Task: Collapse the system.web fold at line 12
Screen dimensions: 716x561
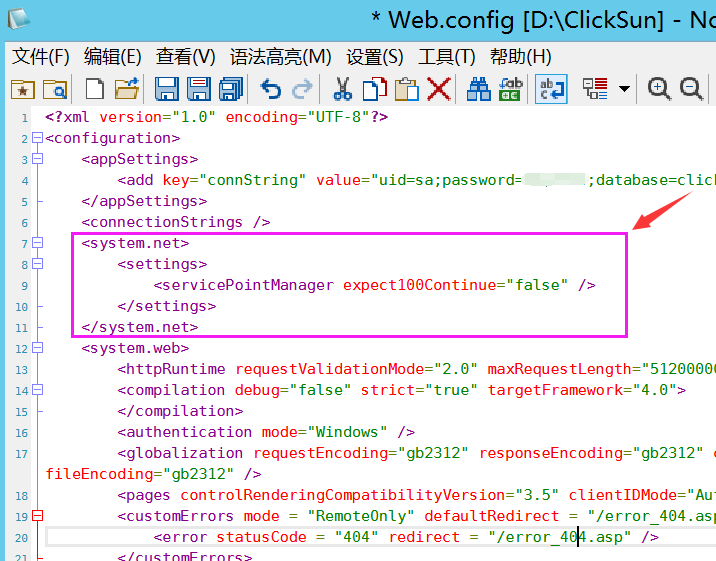Action: pos(37,348)
